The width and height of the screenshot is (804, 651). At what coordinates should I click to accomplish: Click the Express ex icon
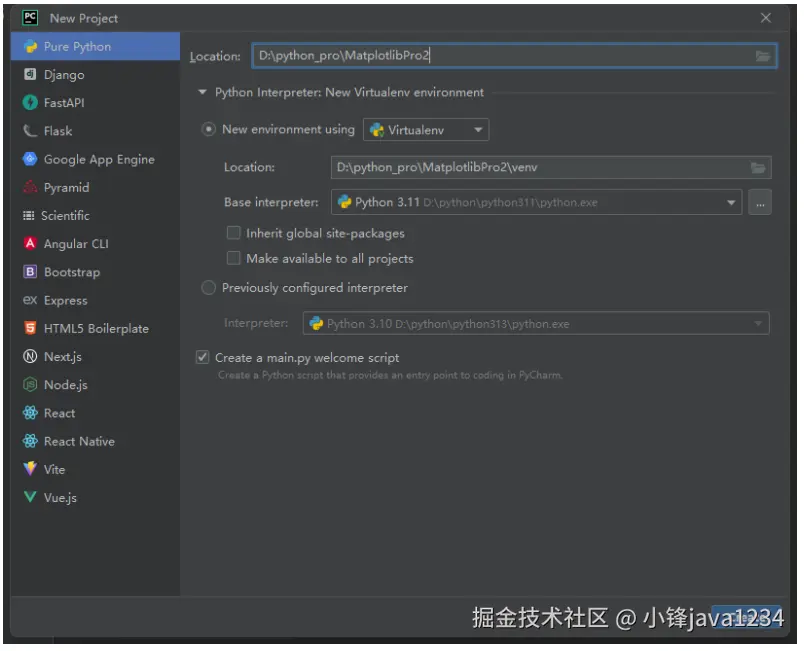click(30, 300)
